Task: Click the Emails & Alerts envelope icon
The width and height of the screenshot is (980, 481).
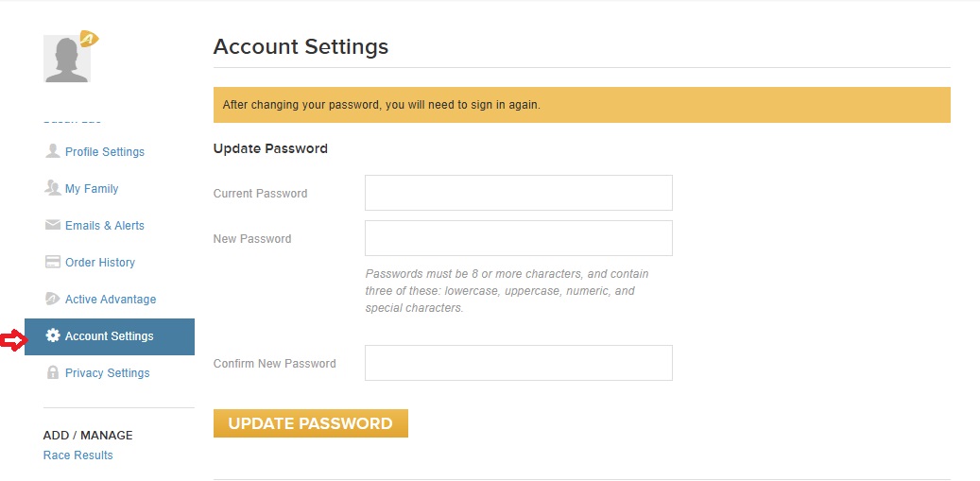Action: point(53,225)
